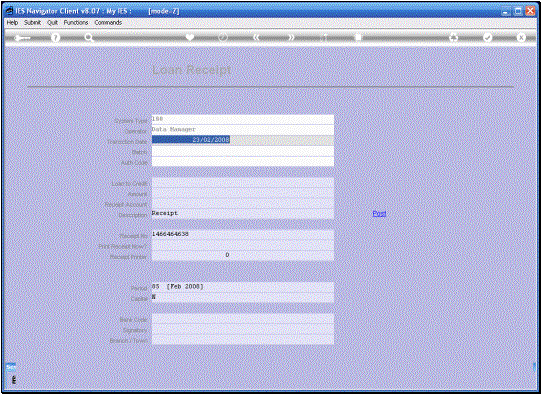This screenshot has width=541, height=394.
Task: Click the Period field showing Feb 2008
Action: click(x=243, y=287)
